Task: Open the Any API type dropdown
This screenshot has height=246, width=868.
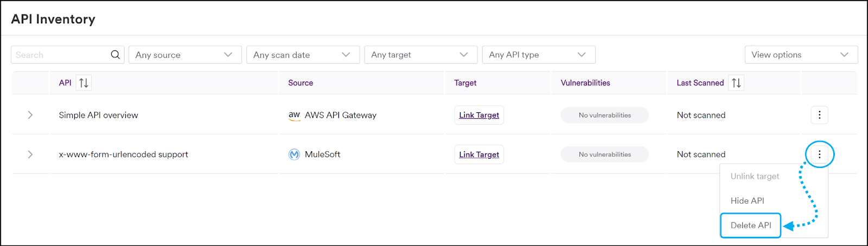Action: point(538,55)
